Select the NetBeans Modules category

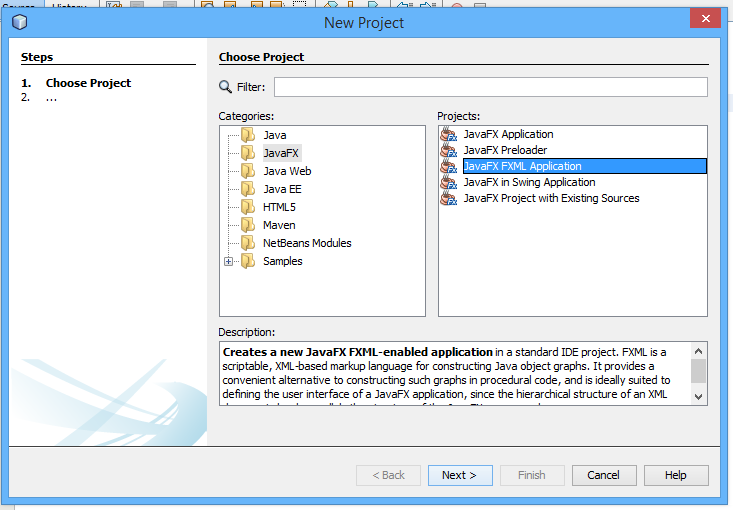tap(307, 243)
